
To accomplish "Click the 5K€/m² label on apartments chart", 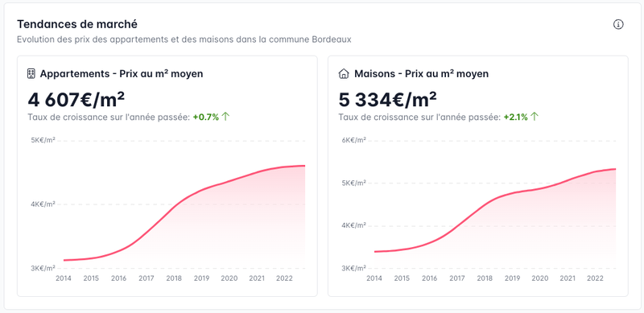I will 43,141.
